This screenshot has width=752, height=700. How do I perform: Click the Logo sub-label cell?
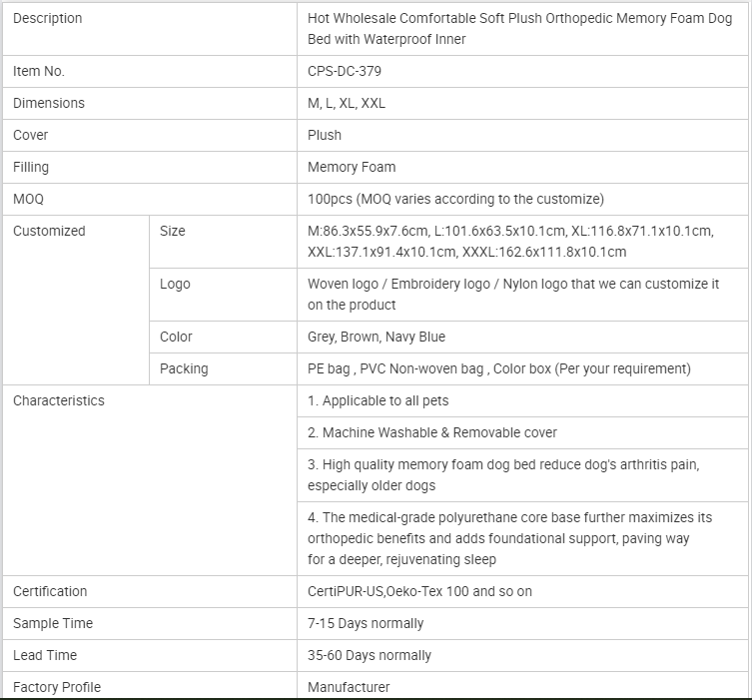click(175, 284)
